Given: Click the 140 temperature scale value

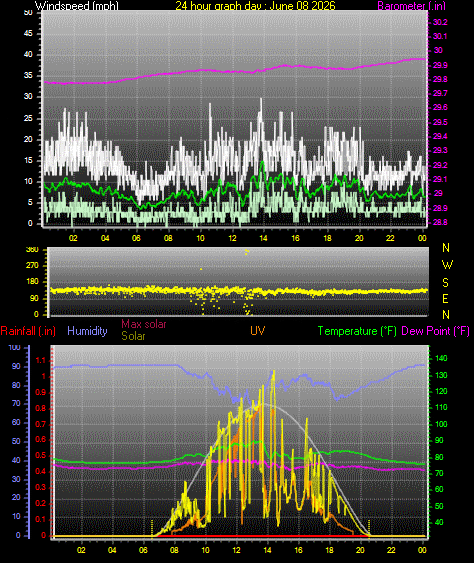Looking at the screenshot, I should (x=441, y=358).
